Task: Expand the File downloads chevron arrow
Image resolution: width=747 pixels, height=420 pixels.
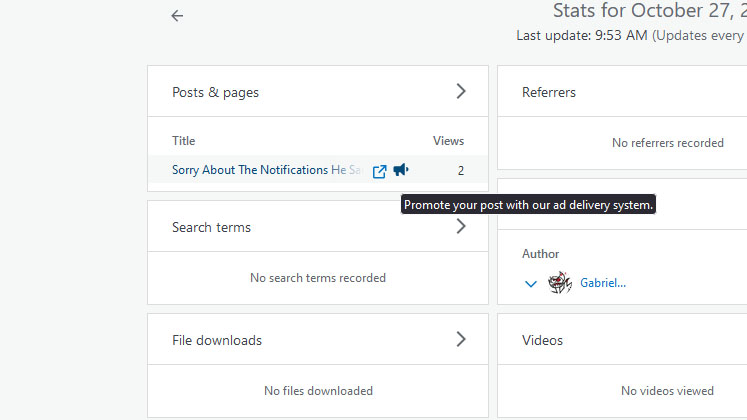Action: pyautogui.click(x=461, y=339)
